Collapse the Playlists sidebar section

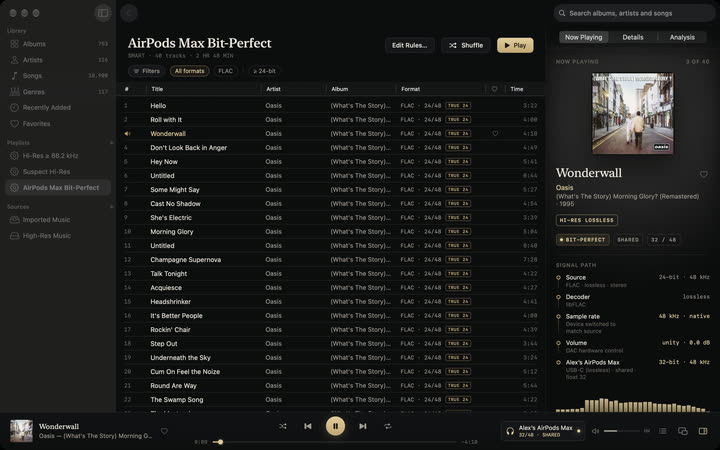[x=111, y=143]
